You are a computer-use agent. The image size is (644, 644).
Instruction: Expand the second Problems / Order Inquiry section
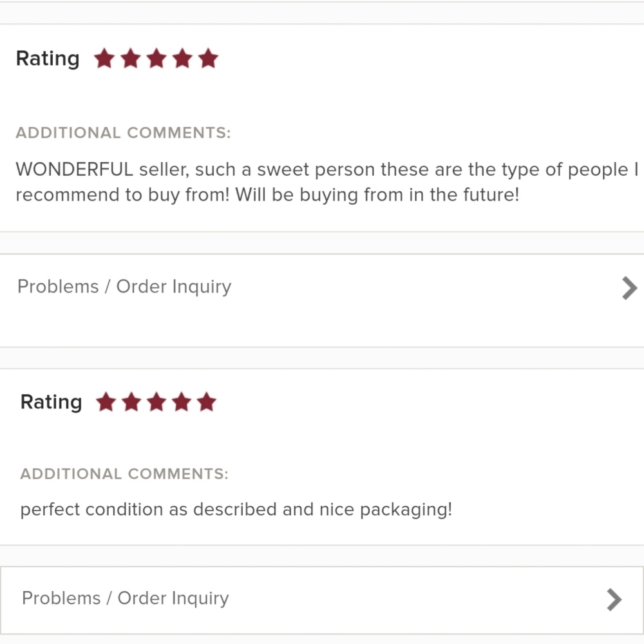125,599
